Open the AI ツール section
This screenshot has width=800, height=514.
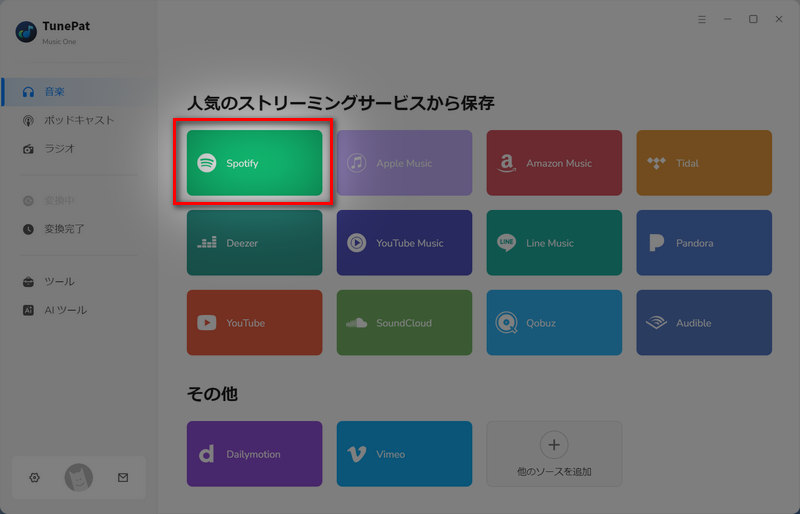pyautogui.click(x=79, y=310)
